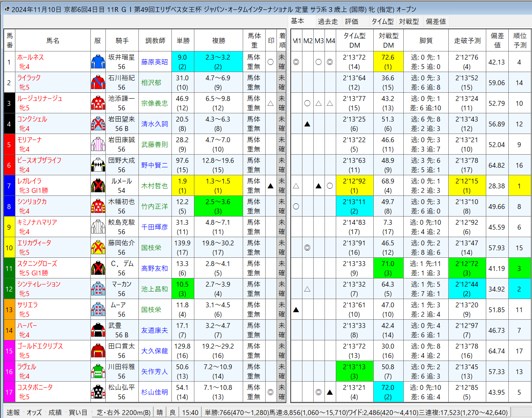Click the silk icon for レガレイラ

click(x=98, y=186)
